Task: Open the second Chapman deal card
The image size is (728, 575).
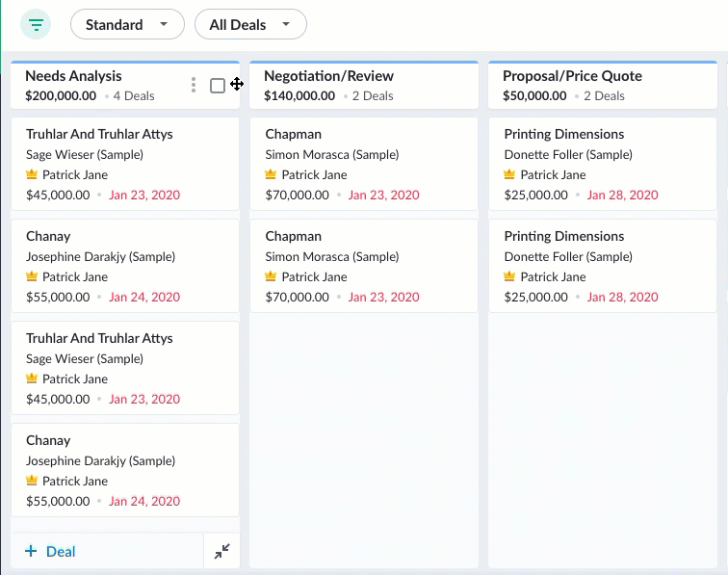Action: [x=294, y=236]
